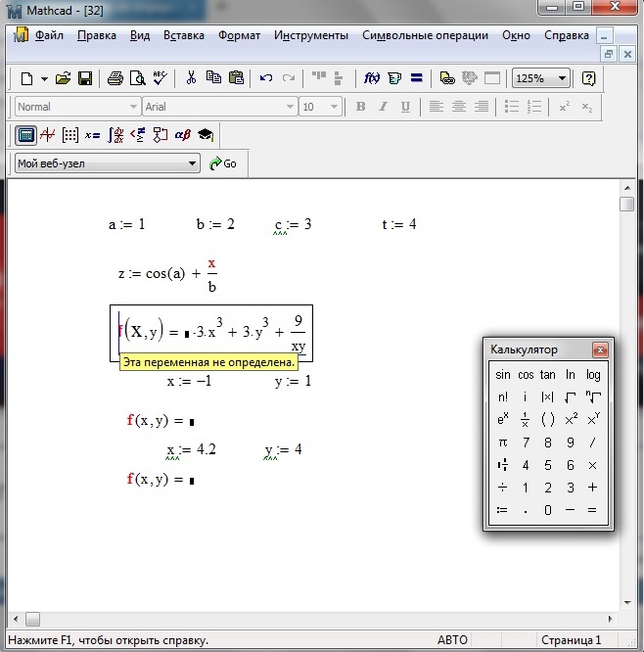Print the worksheet with printer icon

115,78
